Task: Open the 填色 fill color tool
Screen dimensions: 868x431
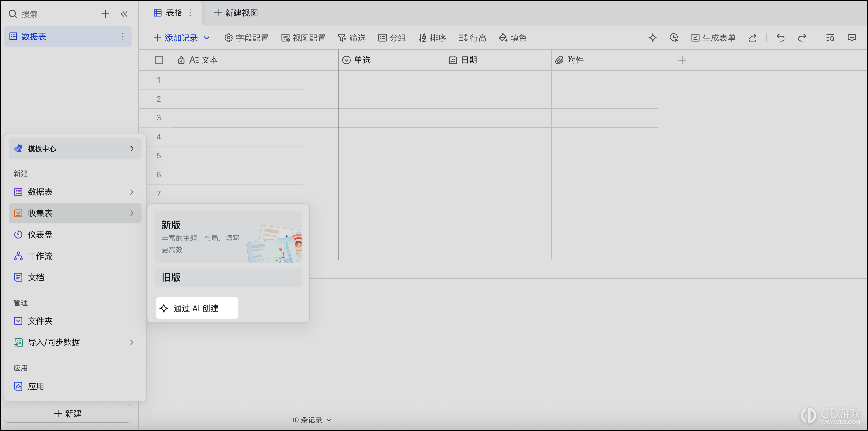Action: [x=512, y=38]
